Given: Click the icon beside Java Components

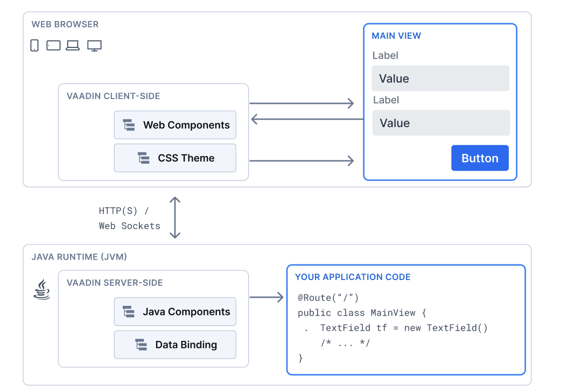Looking at the screenshot, I should click(128, 312).
